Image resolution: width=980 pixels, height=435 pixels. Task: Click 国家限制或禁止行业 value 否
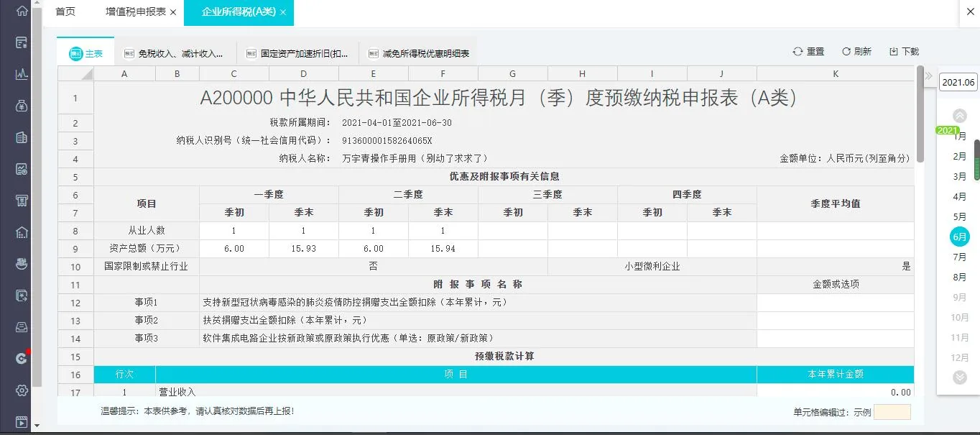click(374, 266)
